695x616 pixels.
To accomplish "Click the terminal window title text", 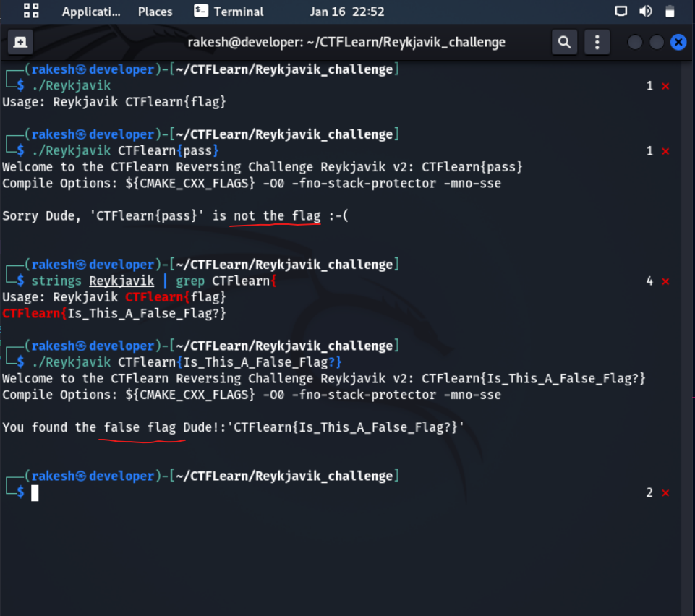I will pyautogui.click(x=346, y=42).
